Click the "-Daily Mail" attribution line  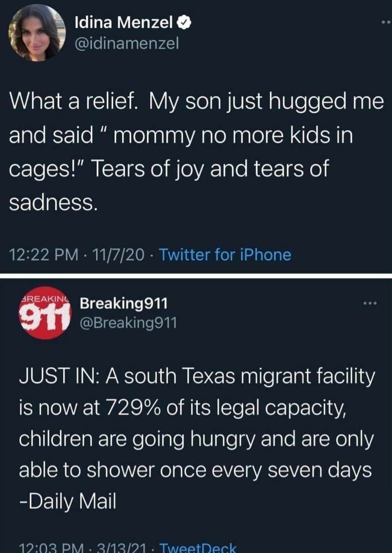[68, 501]
